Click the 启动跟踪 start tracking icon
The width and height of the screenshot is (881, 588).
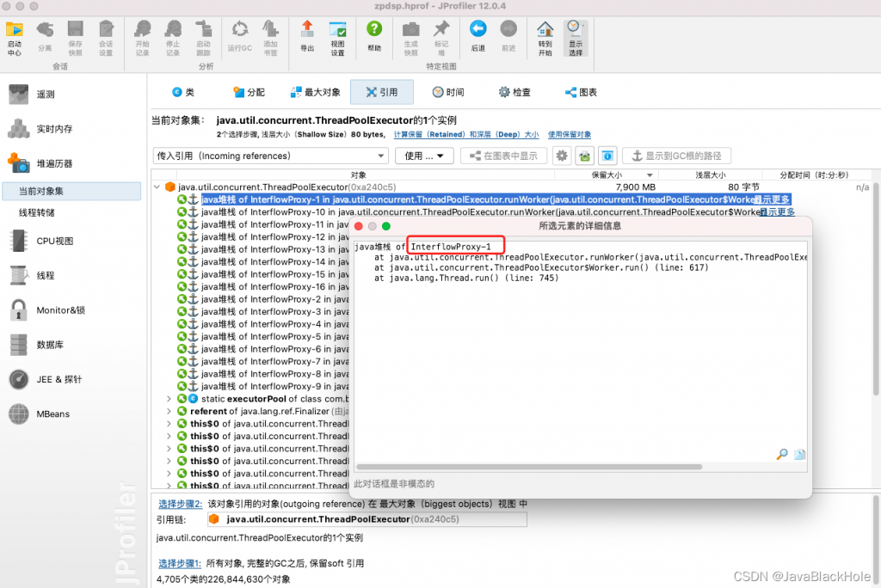pos(203,38)
